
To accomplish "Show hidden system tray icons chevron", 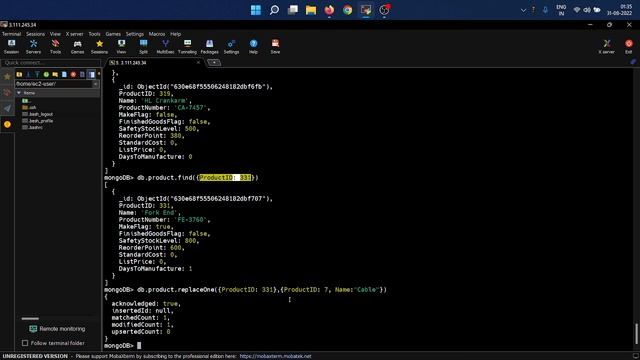I will (523, 10).
